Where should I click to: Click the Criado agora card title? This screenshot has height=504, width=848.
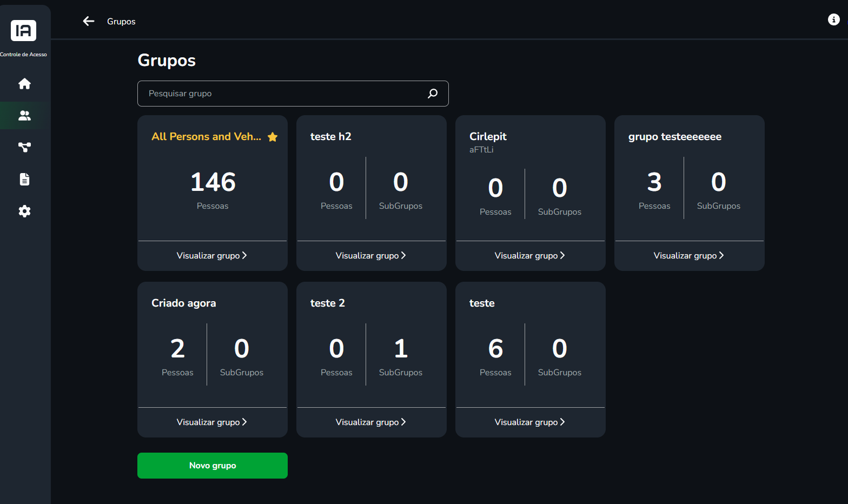click(184, 303)
